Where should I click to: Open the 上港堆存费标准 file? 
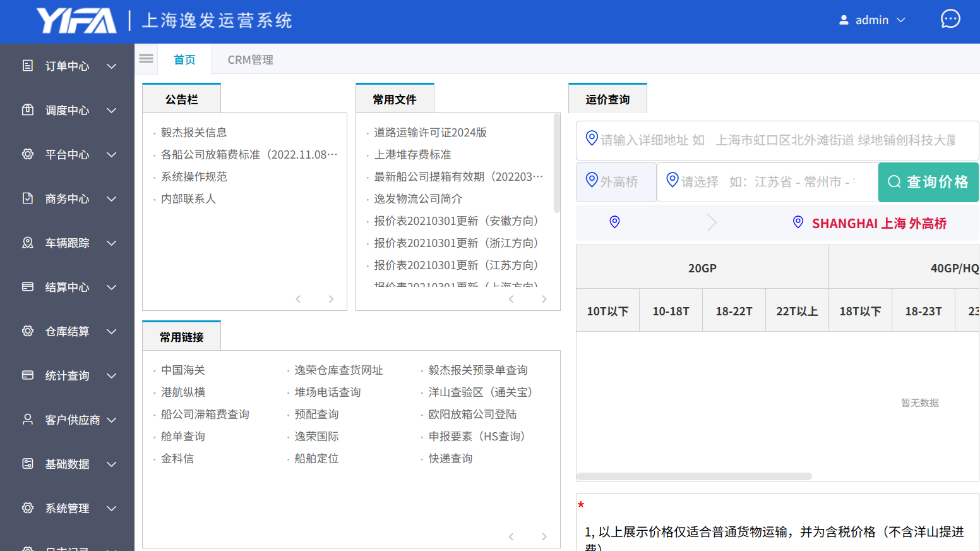412,154
